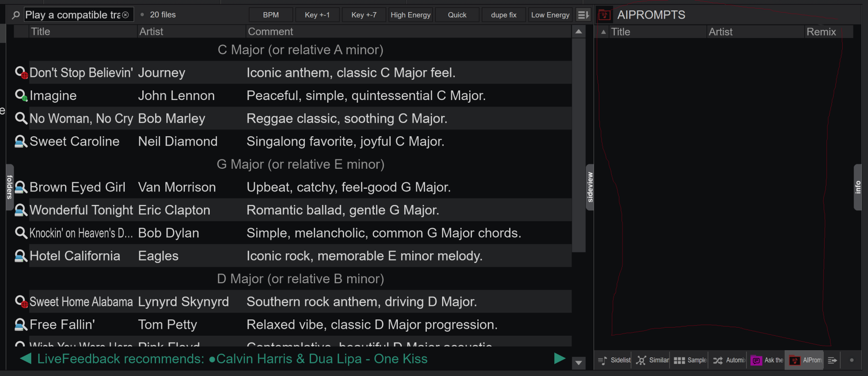The height and width of the screenshot is (376, 868).
Task: Open filter buttons options menu
Action: [584, 15]
